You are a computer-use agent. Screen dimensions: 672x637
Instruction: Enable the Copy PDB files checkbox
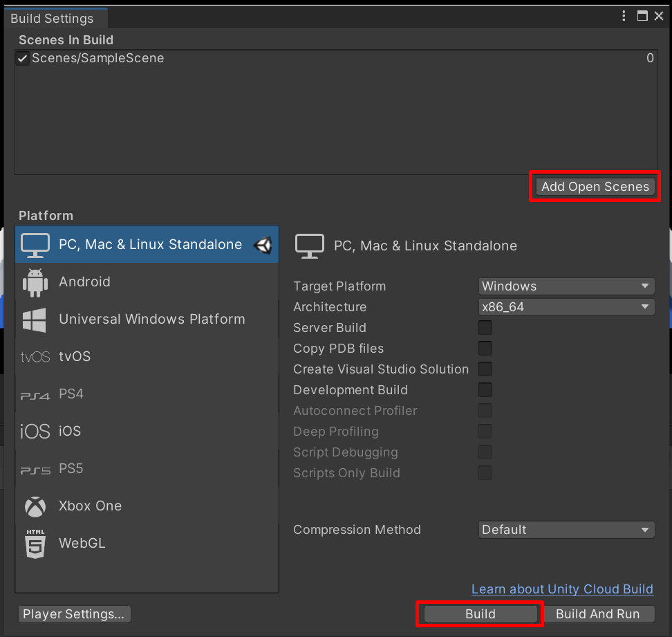tap(485, 348)
